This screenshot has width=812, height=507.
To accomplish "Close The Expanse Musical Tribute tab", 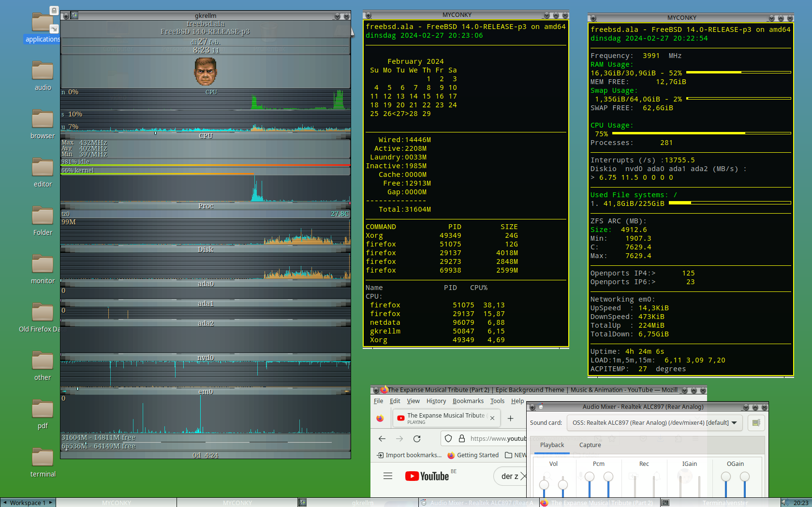I will 492,418.
